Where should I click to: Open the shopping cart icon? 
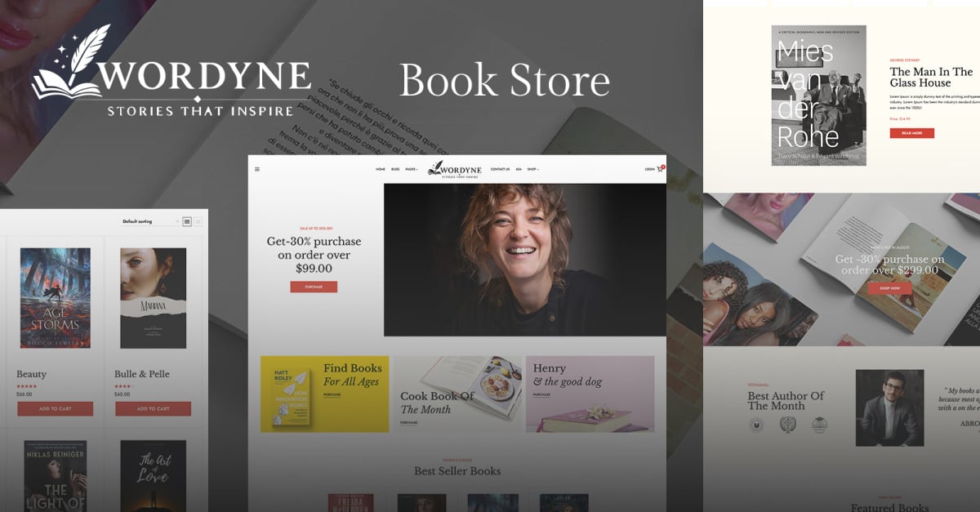pos(660,169)
